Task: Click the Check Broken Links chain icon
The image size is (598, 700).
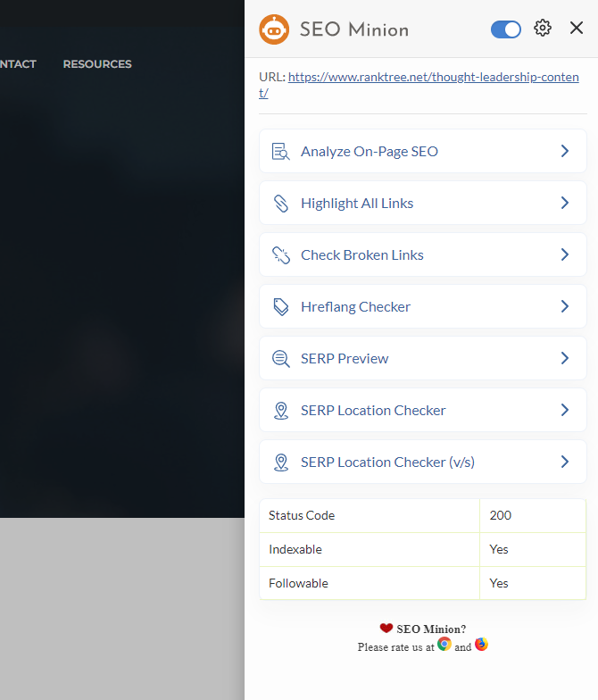Action: click(280, 255)
